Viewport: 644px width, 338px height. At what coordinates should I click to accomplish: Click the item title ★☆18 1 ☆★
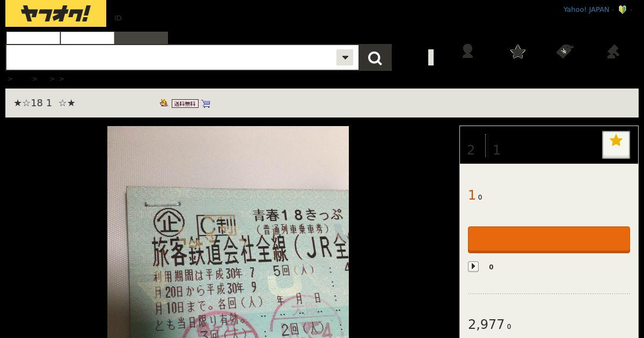pos(45,103)
